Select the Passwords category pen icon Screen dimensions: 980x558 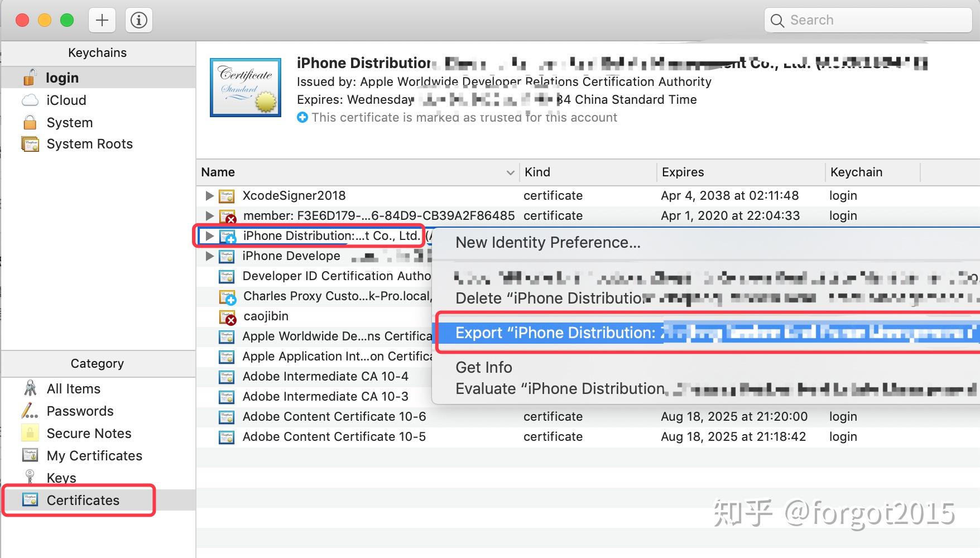[x=29, y=411]
